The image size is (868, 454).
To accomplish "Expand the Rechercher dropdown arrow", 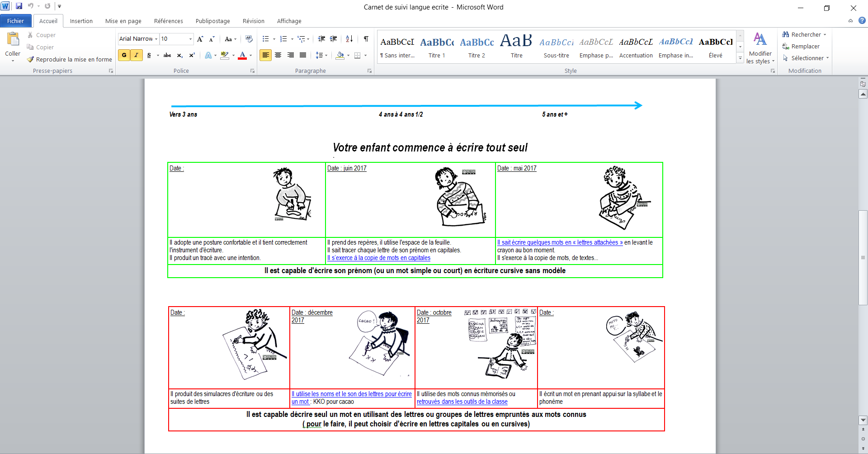I will [x=825, y=35].
